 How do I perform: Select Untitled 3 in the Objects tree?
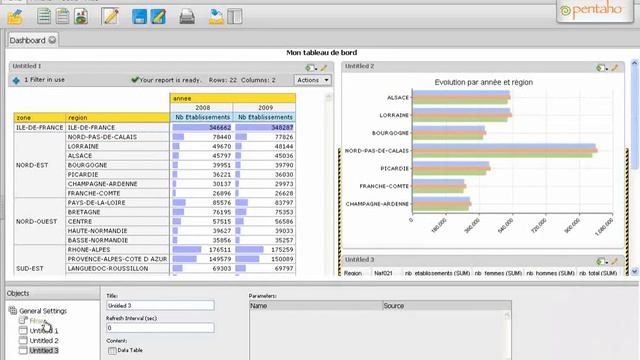[x=44, y=351]
